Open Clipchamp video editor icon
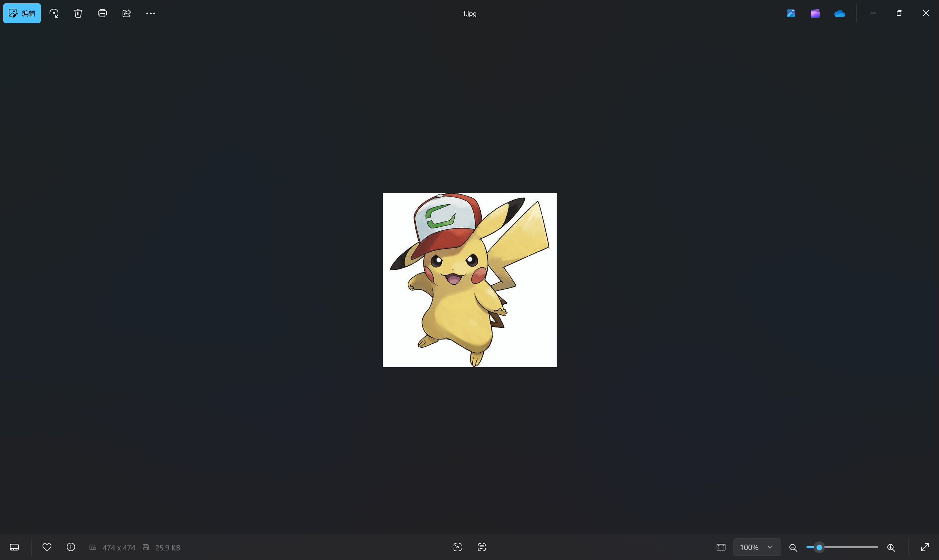This screenshot has width=939, height=560. 815,13
